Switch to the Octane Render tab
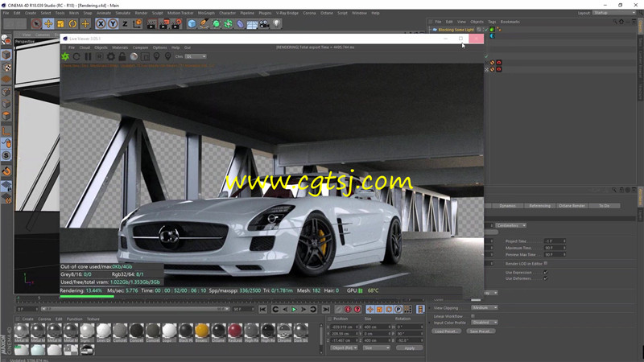Viewport: 644px width, 362px height. 572,206
